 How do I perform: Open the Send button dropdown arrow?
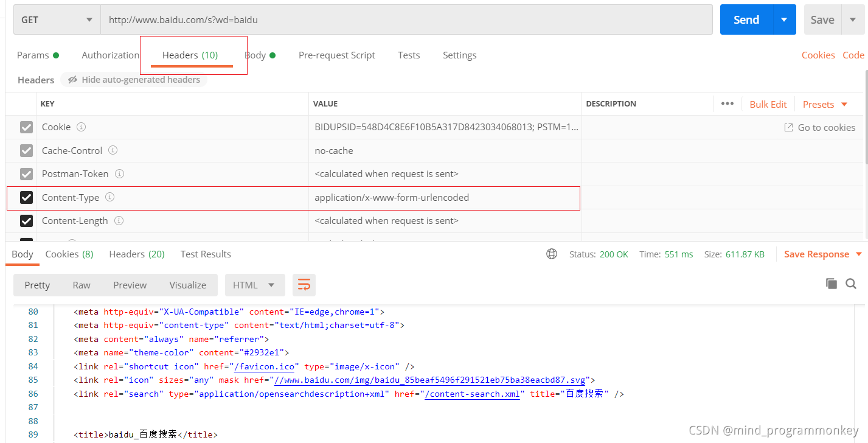click(784, 20)
